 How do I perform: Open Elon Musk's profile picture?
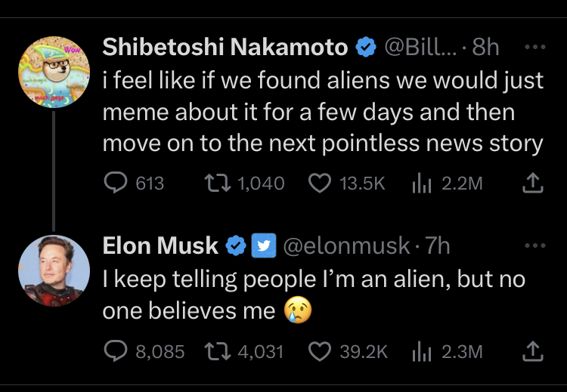[54, 270]
